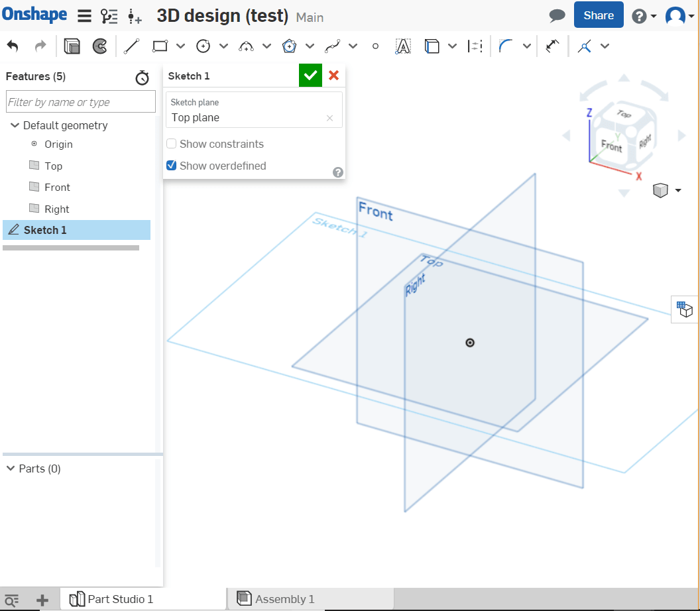Select the Revolve tool icon
The height and width of the screenshot is (611, 700).
tap(99, 46)
